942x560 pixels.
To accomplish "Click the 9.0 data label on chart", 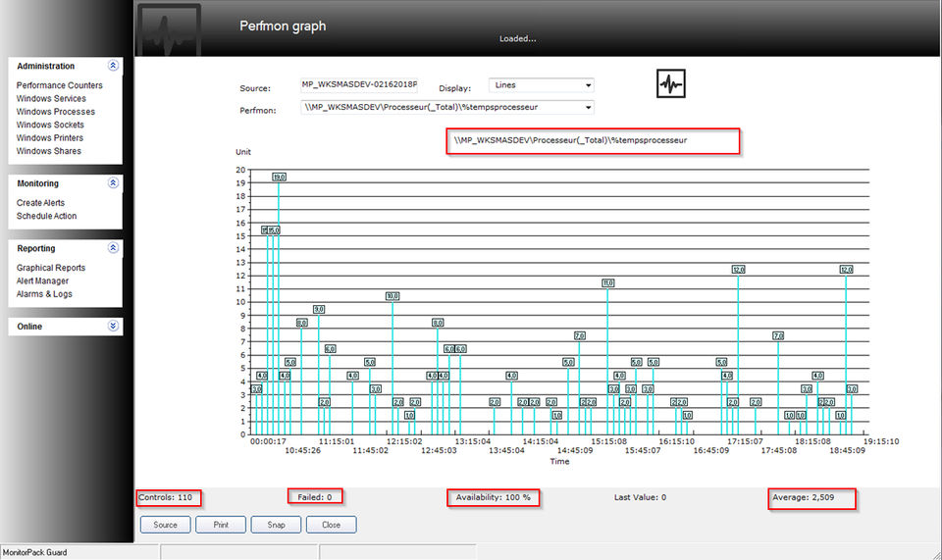I will [x=318, y=309].
